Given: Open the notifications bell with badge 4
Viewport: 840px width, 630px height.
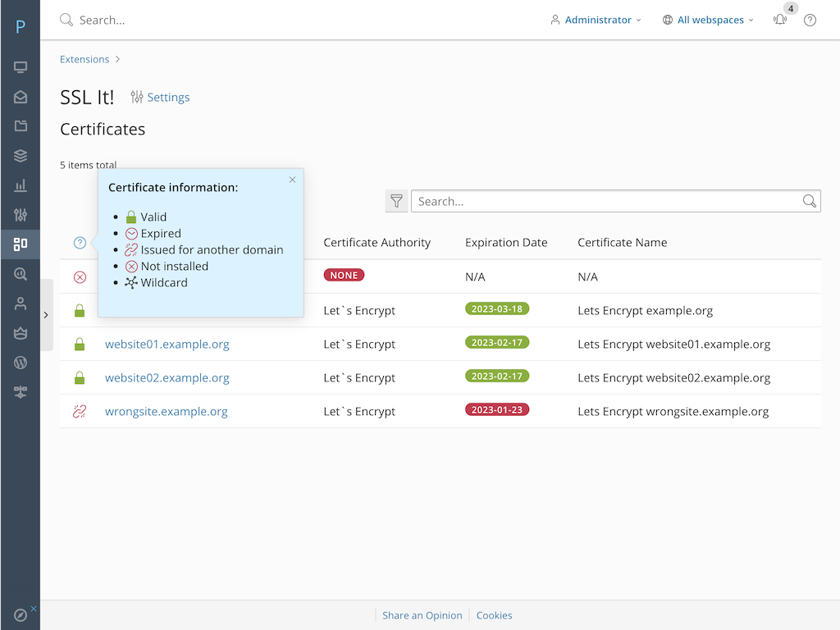Looking at the screenshot, I should (780, 20).
